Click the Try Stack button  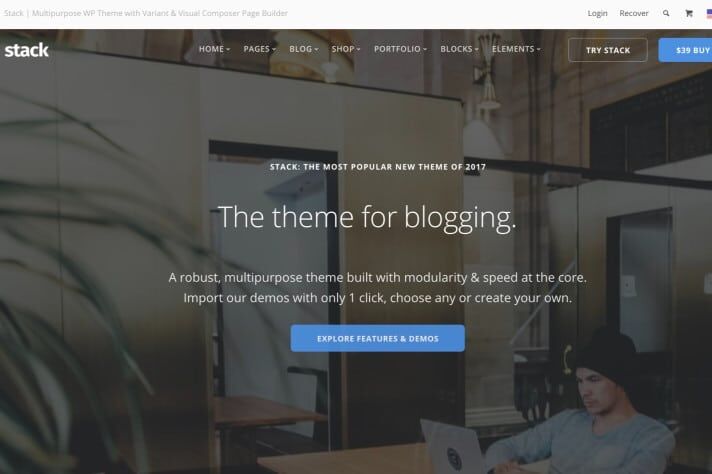point(608,50)
